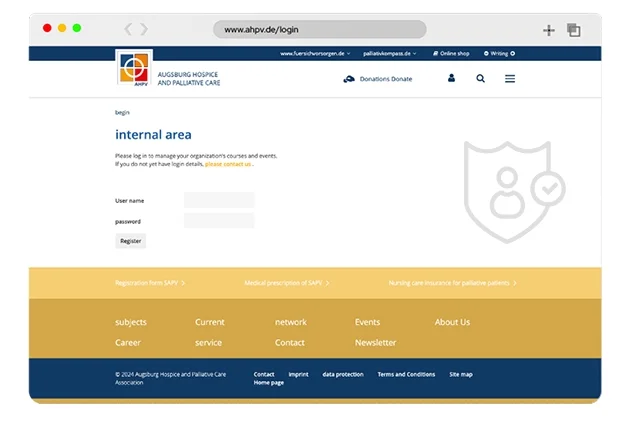The height and width of the screenshot is (429, 628).
Task: Open Medical prescription of SAPV link
Action: (x=287, y=283)
